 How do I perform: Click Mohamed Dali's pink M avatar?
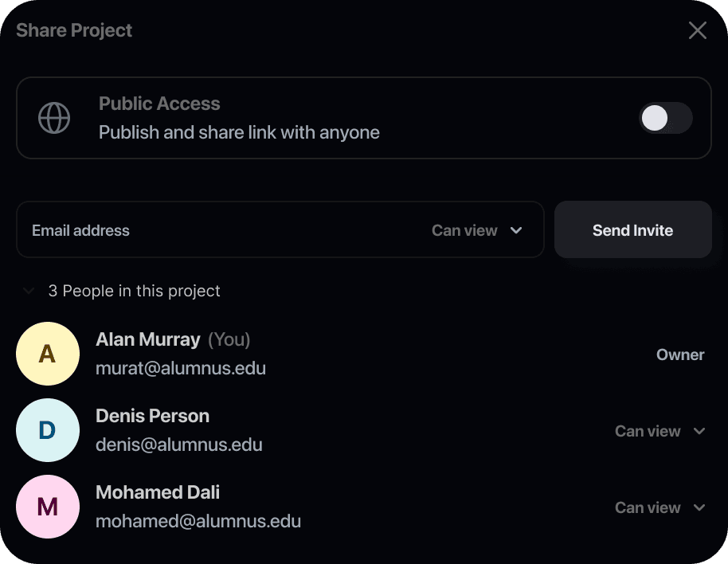(x=48, y=507)
